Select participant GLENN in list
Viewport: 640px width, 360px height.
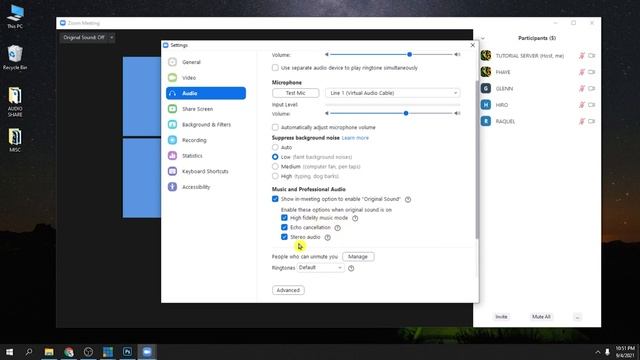[x=537, y=88]
